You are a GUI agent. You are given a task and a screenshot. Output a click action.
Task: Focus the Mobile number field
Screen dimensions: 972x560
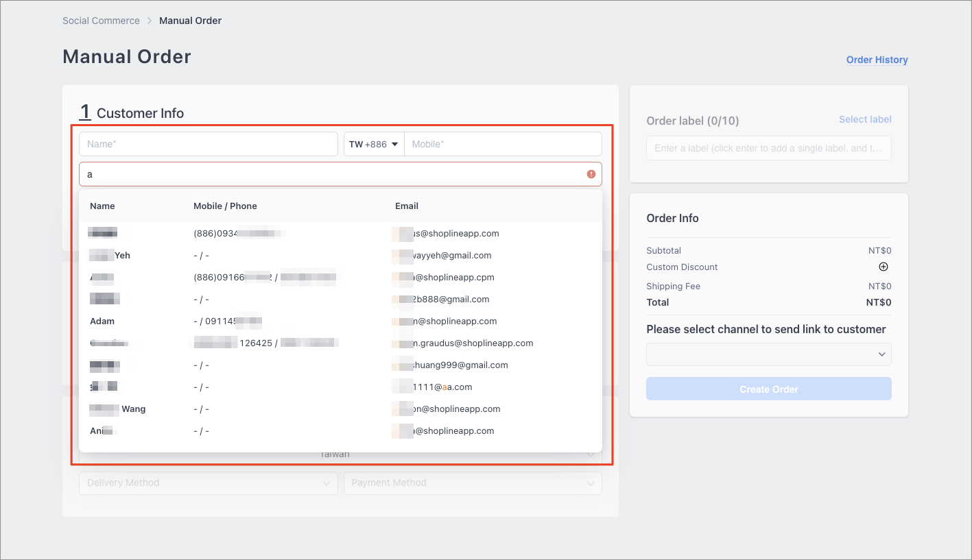click(503, 144)
